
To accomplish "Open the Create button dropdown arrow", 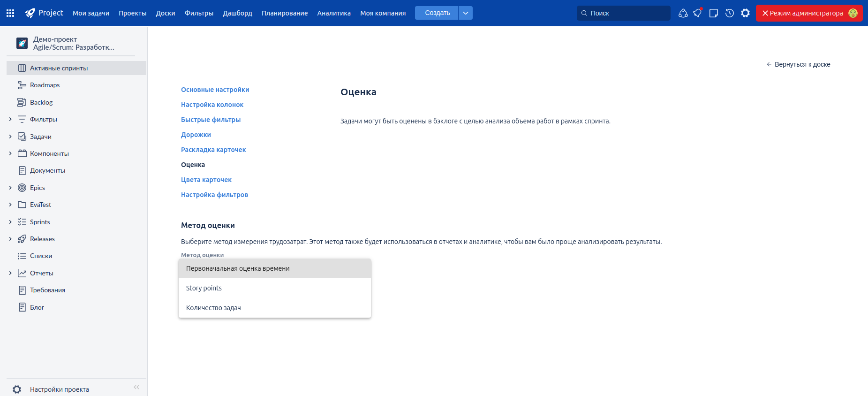I will pos(465,13).
